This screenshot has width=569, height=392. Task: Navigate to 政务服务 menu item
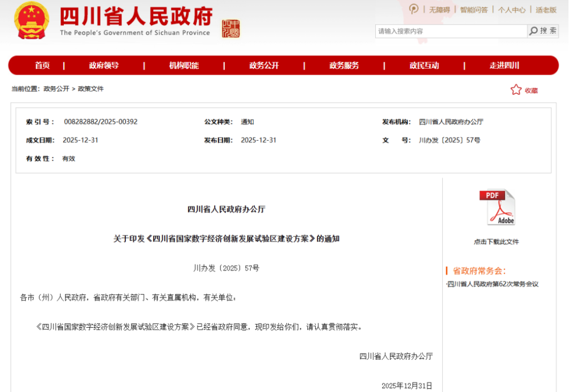(x=344, y=65)
